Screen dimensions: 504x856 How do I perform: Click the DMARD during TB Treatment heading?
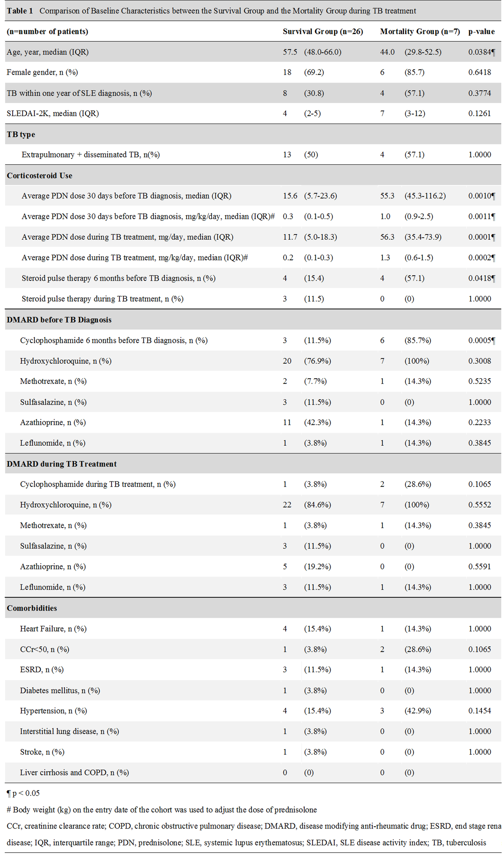[x=61, y=464]
